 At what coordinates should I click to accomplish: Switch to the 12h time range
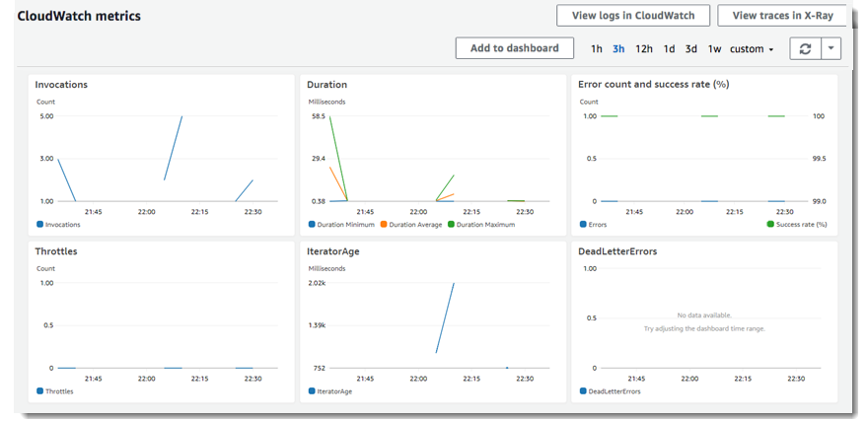point(643,49)
